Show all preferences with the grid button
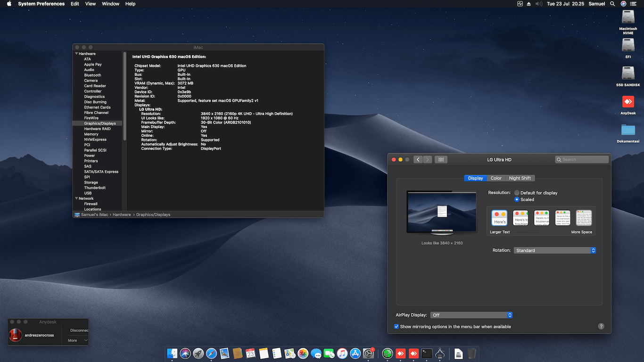Viewport: 644px width, 362px height. coord(441,159)
